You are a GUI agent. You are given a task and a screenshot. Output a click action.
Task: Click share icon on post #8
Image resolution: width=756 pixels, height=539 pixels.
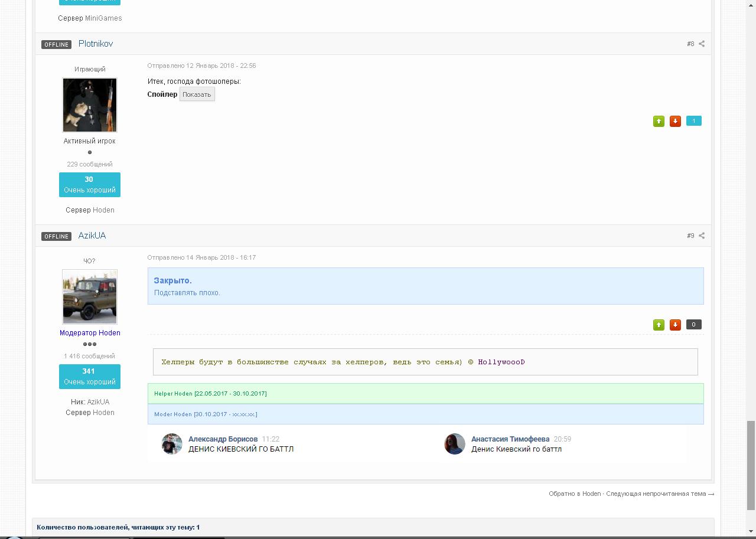click(702, 44)
